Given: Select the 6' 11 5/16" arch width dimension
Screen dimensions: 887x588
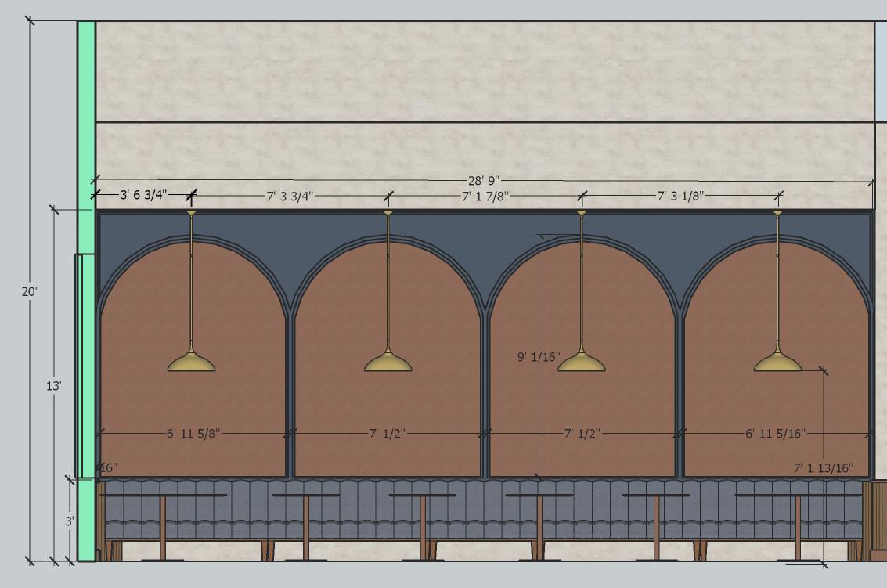Looking at the screenshot, I should point(775,434).
